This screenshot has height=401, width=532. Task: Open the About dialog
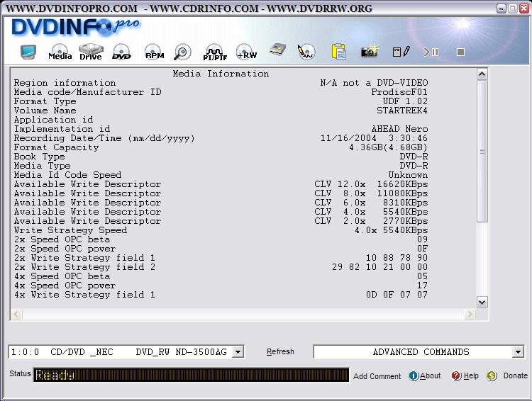click(431, 375)
